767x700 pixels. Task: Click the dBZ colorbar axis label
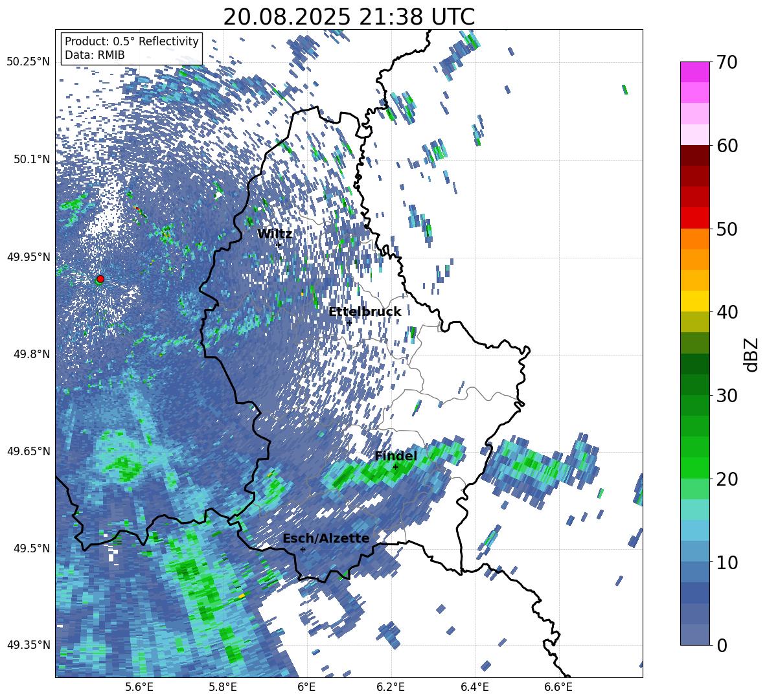(x=752, y=354)
